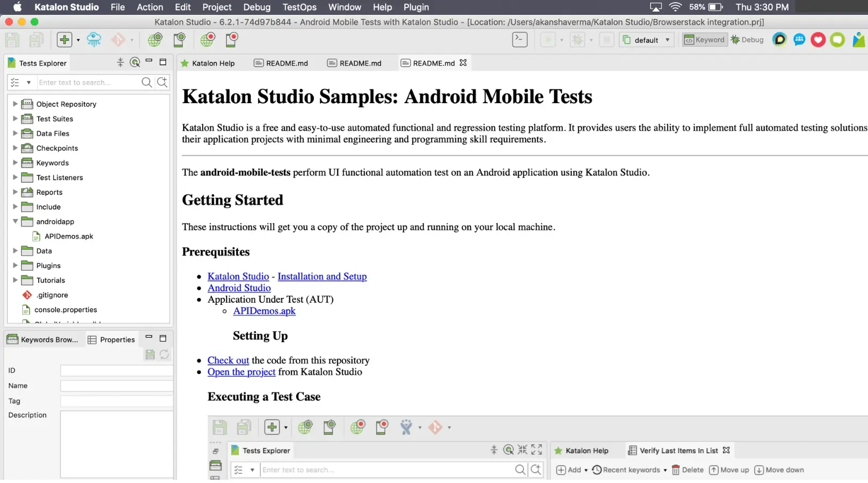Screen dimensions: 868x483
Task: Collapse the androidapp folder
Action: [x=15, y=221]
